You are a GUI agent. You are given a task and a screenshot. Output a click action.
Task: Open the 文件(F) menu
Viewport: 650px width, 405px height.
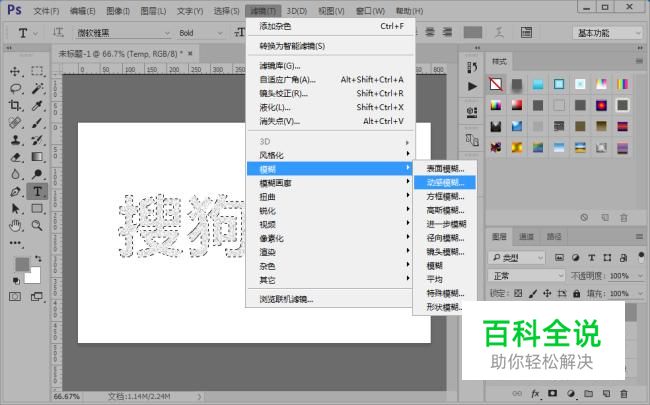click(46, 11)
